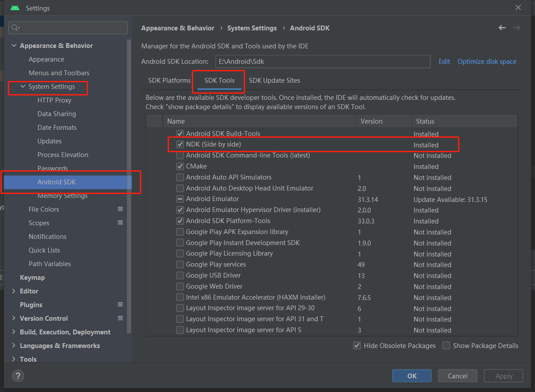Click the Android Studio logo icon in title bar
This screenshot has height=392, width=535.
15,8
